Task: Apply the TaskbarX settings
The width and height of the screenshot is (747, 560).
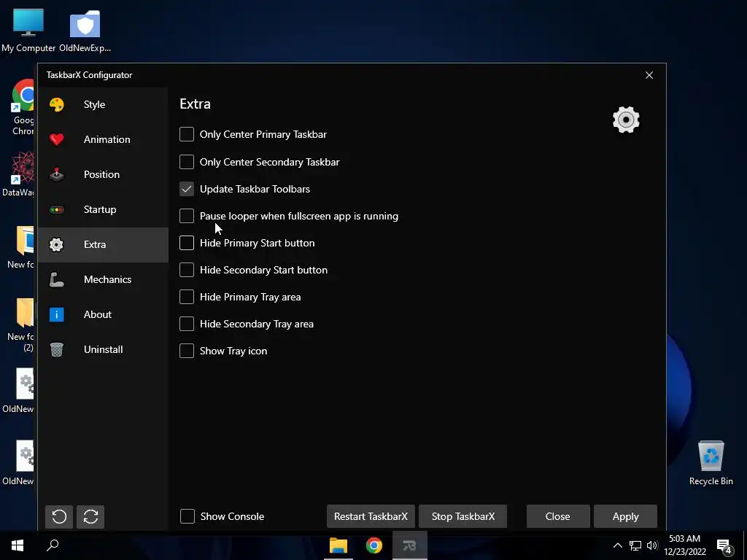Action: coord(625,516)
